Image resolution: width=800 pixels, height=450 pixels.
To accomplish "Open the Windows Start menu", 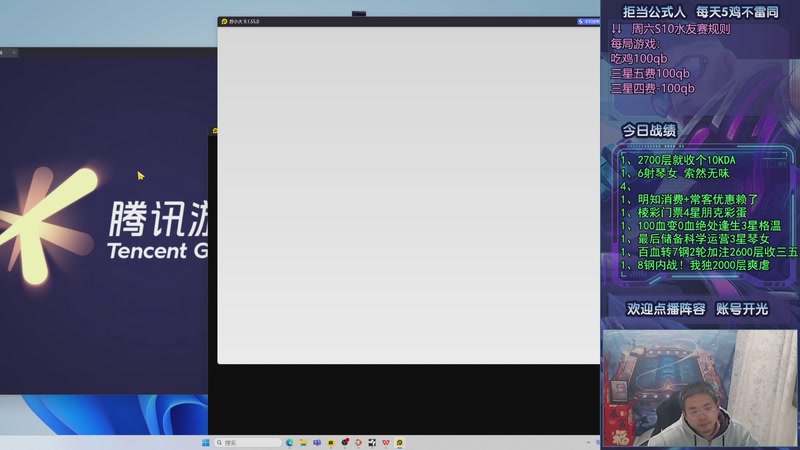I will click(206, 442).
